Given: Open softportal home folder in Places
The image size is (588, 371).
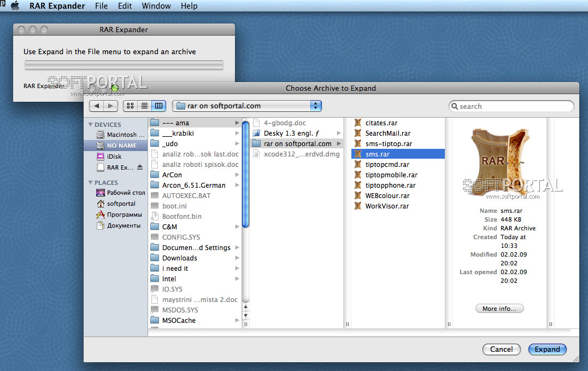Looking at the screenshot, I should coord(116,204).
